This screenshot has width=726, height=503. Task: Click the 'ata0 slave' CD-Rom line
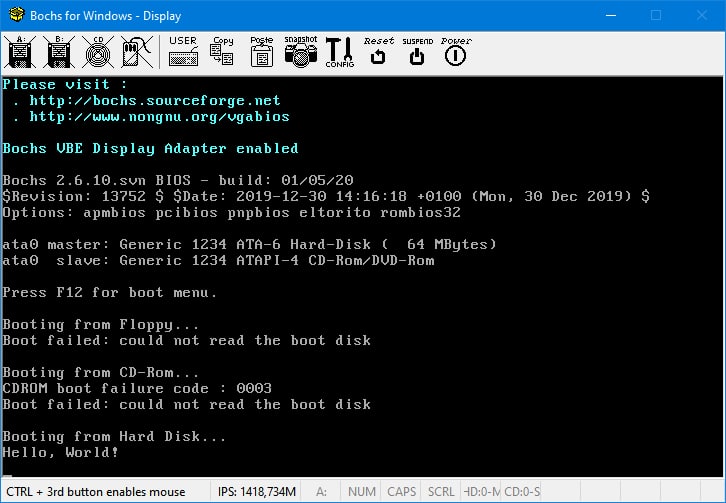[x=219, y=260]
